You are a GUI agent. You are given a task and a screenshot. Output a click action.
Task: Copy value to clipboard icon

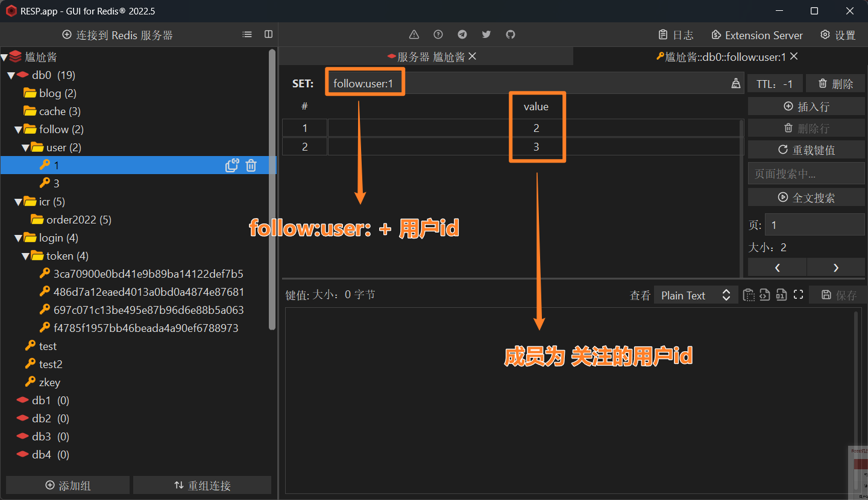click(749, 295)
